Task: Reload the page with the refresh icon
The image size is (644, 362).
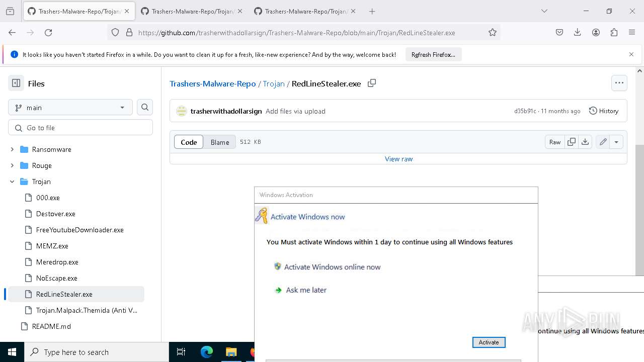Action: (x=48, y=32)
